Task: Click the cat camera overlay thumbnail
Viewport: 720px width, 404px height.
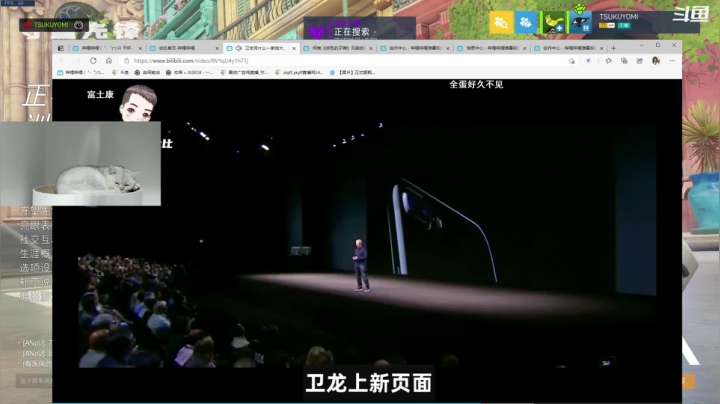Action: click(x=81, y=163)
